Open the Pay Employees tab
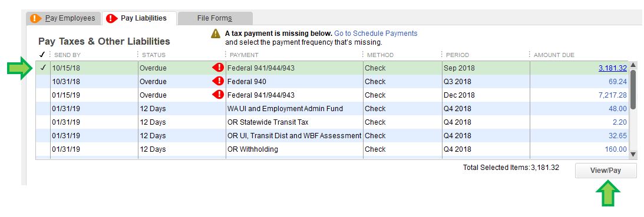 click(x=64, y=18)
